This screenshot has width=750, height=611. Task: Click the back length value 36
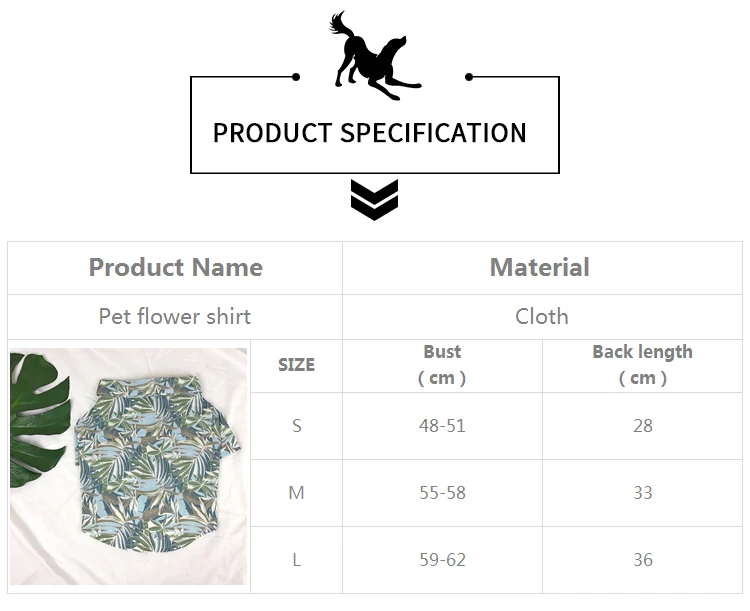pyautogui.click(x=642, y=560)
